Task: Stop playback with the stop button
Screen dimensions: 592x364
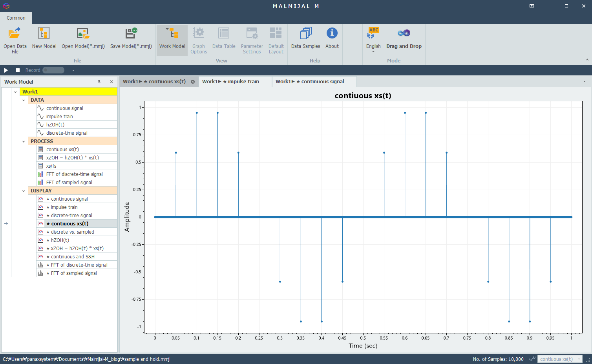Action: (18, 70)
